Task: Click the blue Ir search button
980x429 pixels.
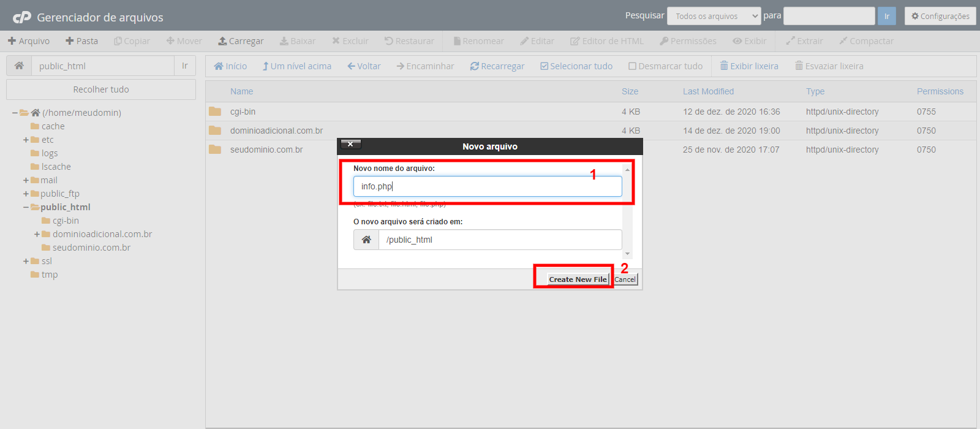Action: (x=886, y=16)
